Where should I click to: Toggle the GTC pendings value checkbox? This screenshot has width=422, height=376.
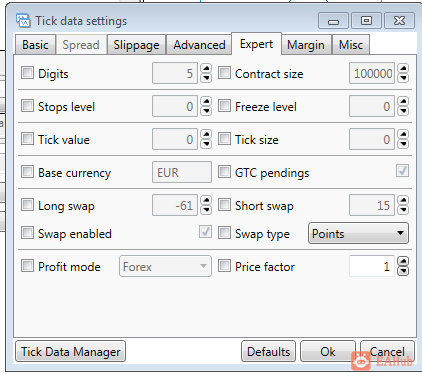pyautogui.click(x=402, y=171)
